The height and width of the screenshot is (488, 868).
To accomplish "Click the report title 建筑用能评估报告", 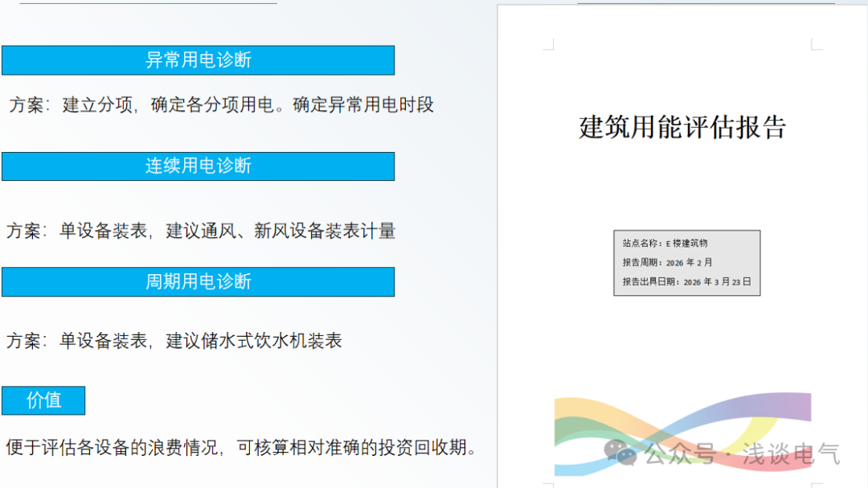I will tap(682, 127).
